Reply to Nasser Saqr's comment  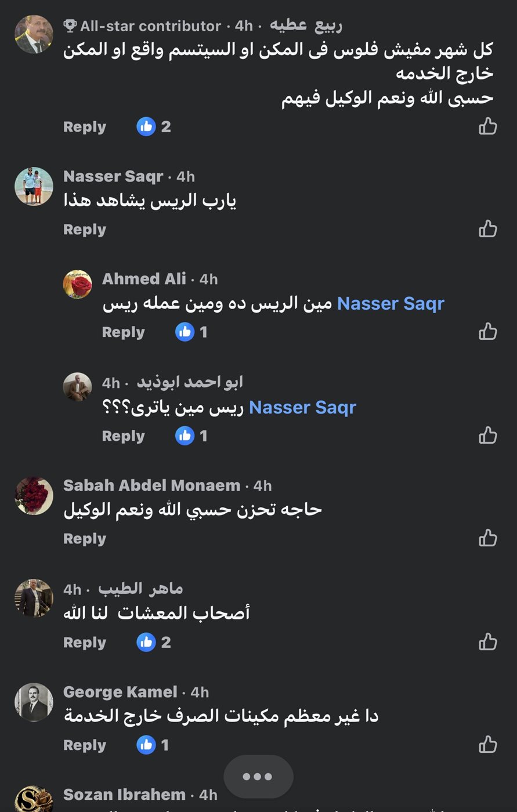tap(85, 230)
